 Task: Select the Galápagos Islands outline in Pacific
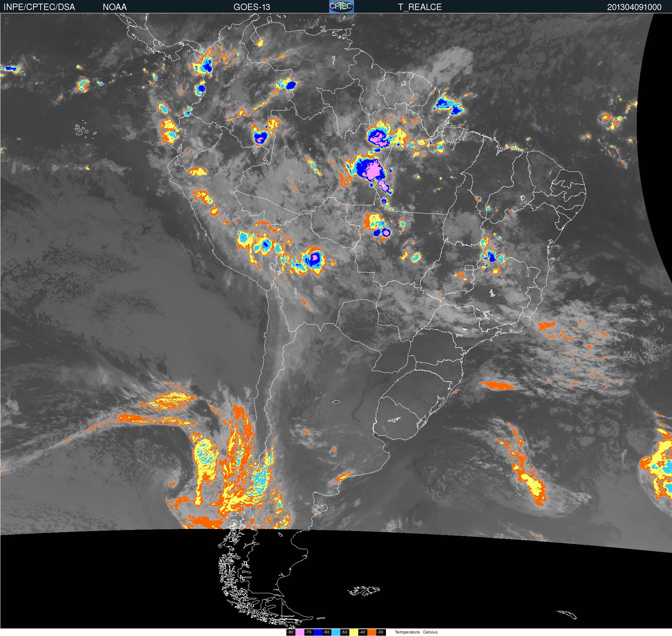83,130
